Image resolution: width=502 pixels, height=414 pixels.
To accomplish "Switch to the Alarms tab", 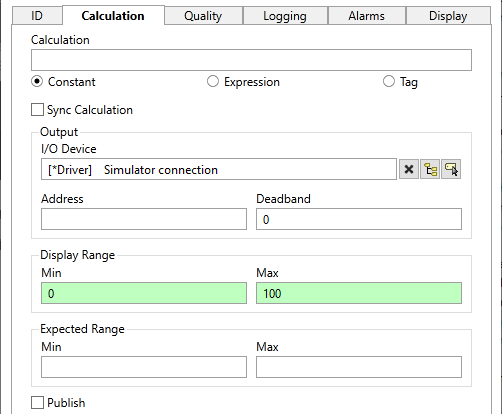I will pyautogui.click(x=367, y=16).
